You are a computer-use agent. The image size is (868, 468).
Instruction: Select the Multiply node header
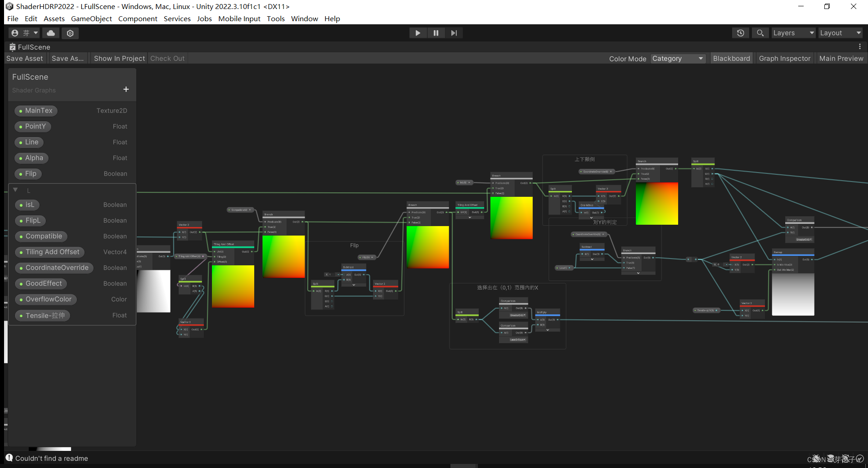(548, 312)
